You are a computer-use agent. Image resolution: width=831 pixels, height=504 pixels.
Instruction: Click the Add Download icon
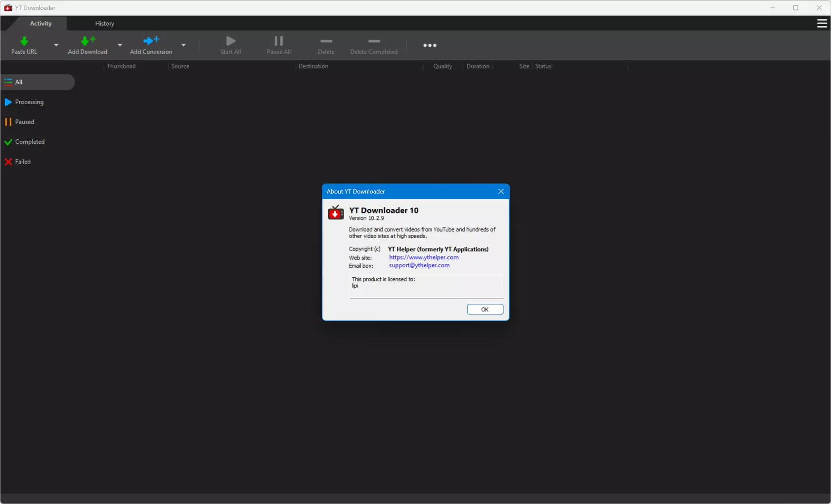87,41
